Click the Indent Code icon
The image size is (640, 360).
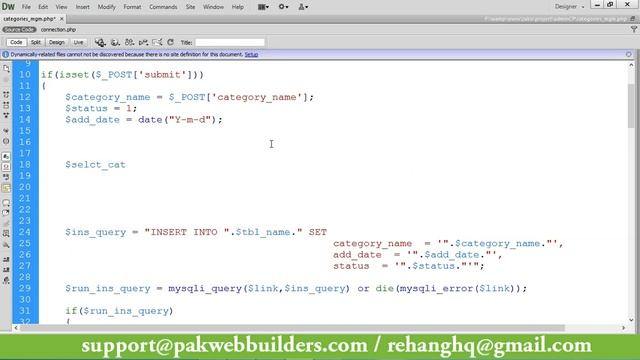coord(6,259)
